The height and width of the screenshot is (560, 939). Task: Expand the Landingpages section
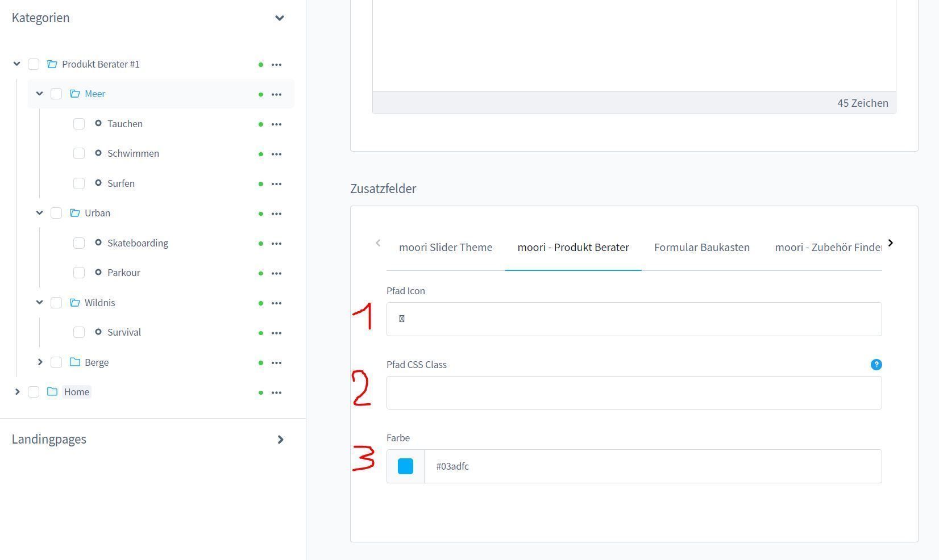[x=280, y=440]
